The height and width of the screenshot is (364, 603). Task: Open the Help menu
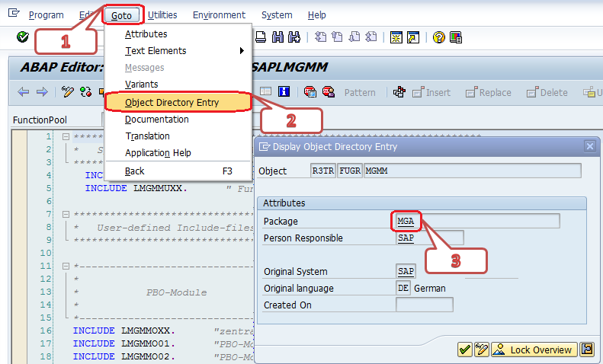click(x=316, y=15)
